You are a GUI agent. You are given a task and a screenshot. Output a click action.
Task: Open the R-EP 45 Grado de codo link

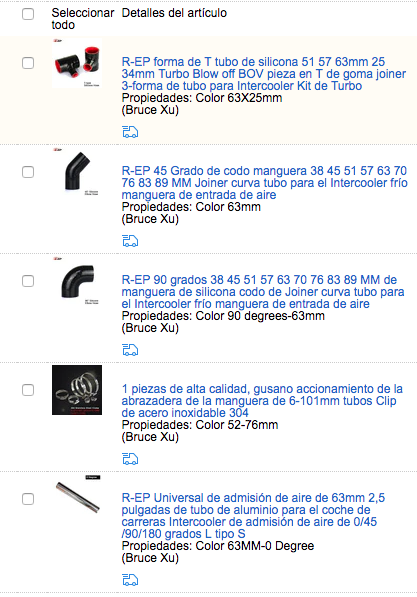265,182
